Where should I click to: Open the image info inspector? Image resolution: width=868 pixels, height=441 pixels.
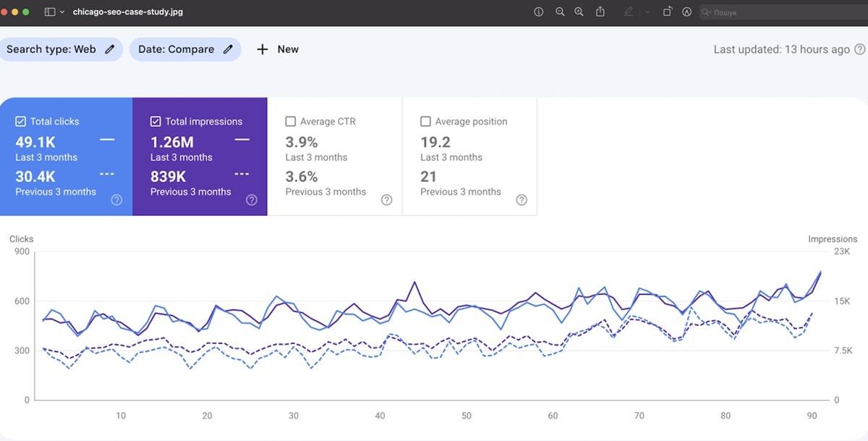(x=538, y=12)
